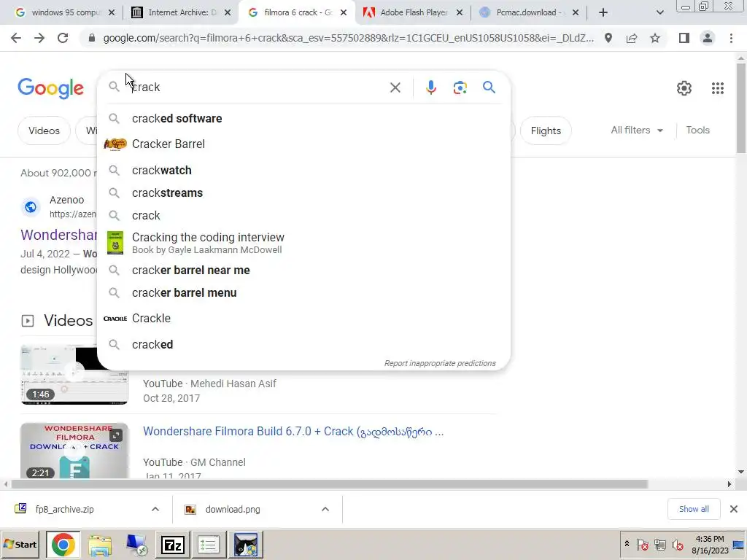Open the Chrome profile avatar
This screenshot has height=560, width=747.
click(708, 38)
